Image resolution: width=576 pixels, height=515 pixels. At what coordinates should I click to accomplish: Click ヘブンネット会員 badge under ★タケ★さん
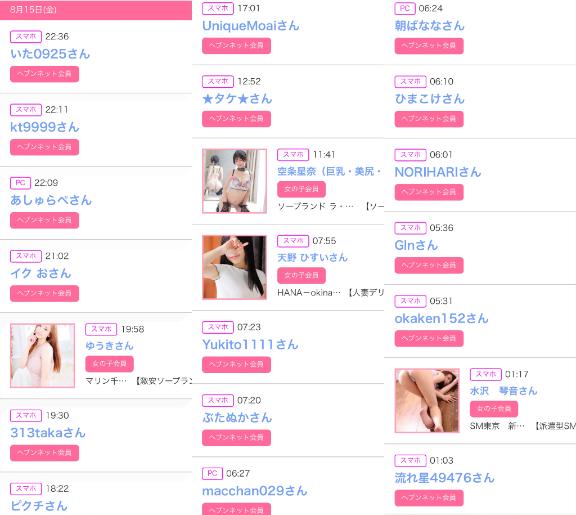(x=237, y=119)
